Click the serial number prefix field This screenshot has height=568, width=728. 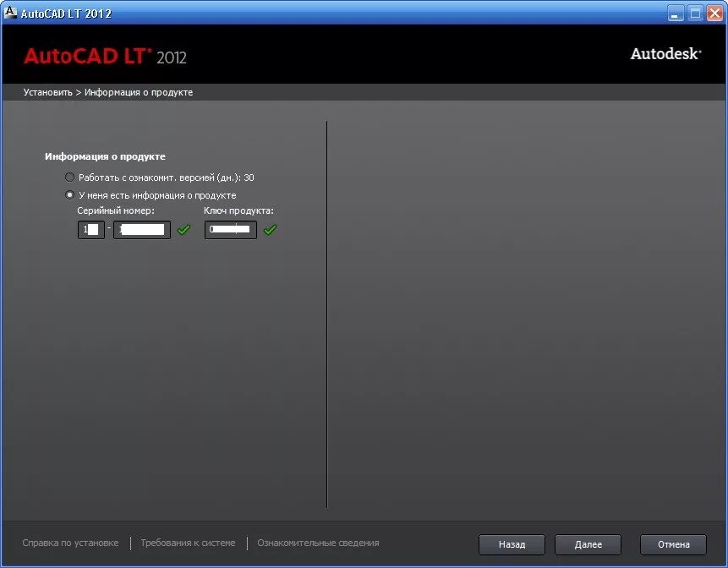pyautogui.click(x=91, y=230)
